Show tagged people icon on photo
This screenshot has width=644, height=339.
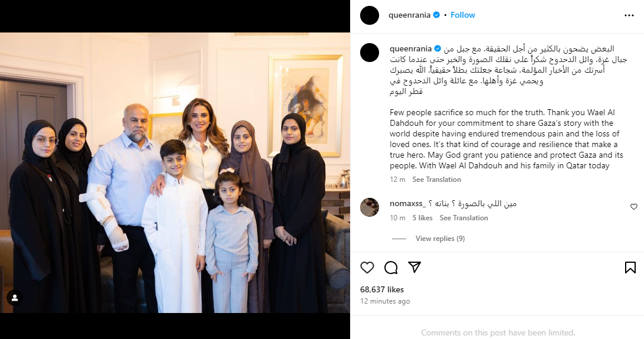coord(15,298)
